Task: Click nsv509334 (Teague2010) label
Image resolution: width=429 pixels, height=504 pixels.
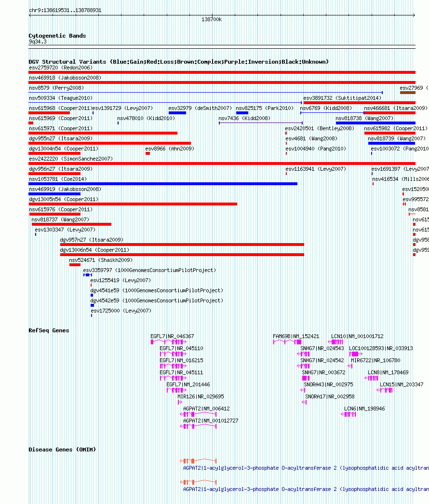Action: tap(61, 98)
